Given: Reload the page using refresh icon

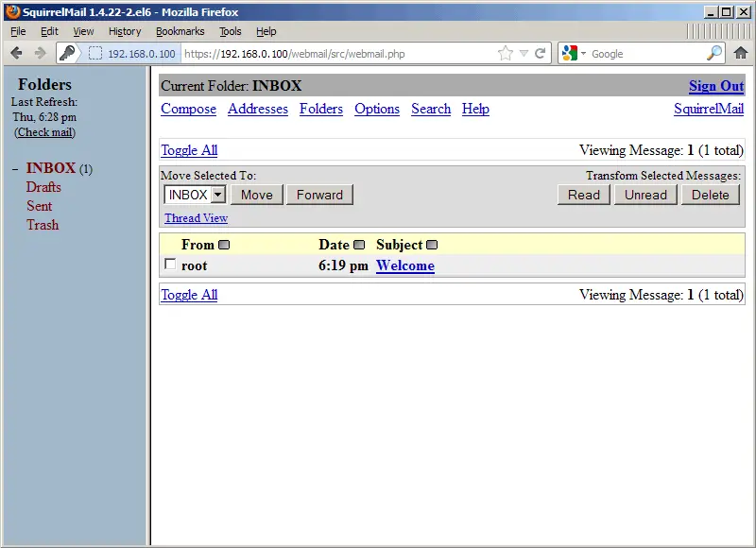Looking at the screenshot, I should pyautogui.click(x=541, y=54).
